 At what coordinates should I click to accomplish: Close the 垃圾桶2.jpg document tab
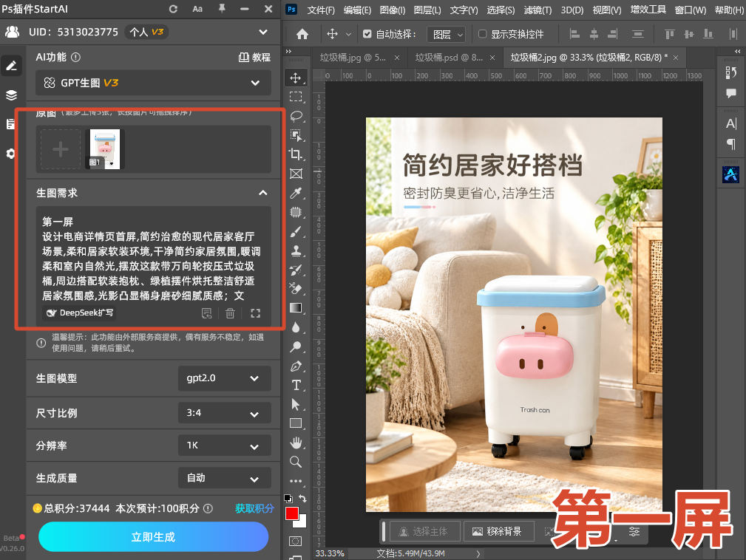point(676,58)
